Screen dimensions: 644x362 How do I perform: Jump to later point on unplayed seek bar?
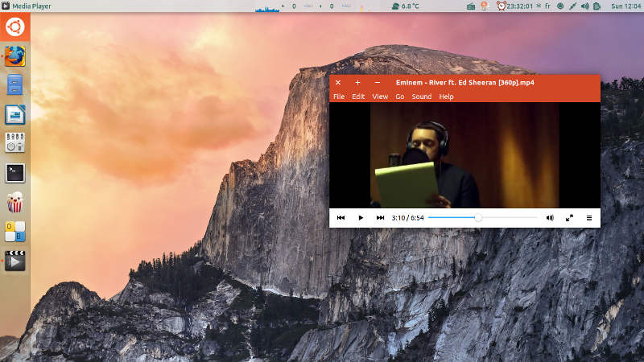[x=510, y=217]
